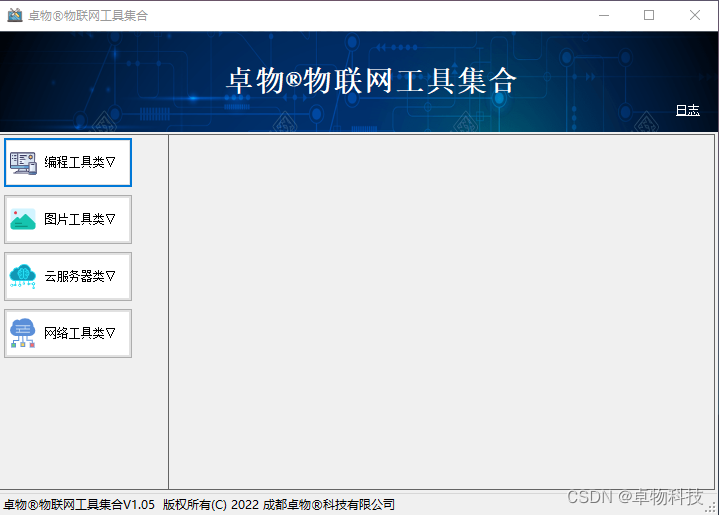Minimize the 卓物物联网工具集合 window
719x515 pixels.
(604, 15)
